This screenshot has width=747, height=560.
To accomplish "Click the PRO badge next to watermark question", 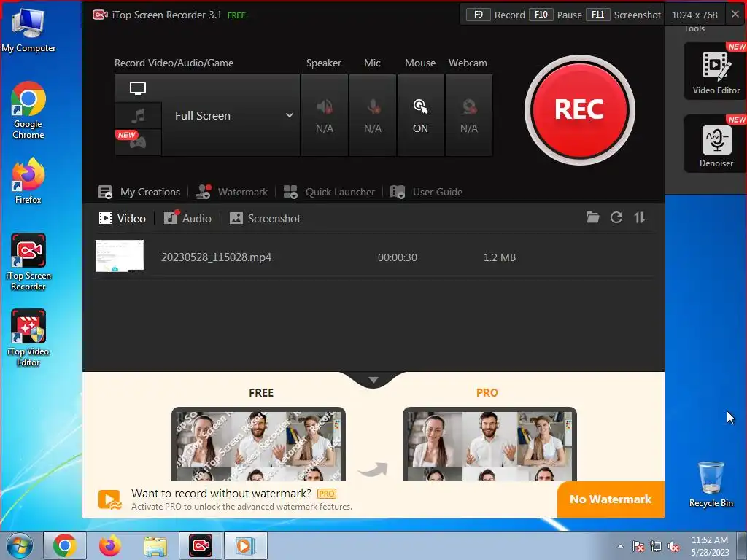I will [x=326, y=494].
